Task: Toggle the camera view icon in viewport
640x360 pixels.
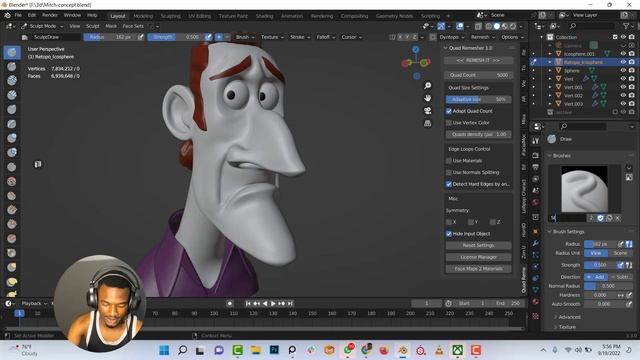Action: [427, 111]
